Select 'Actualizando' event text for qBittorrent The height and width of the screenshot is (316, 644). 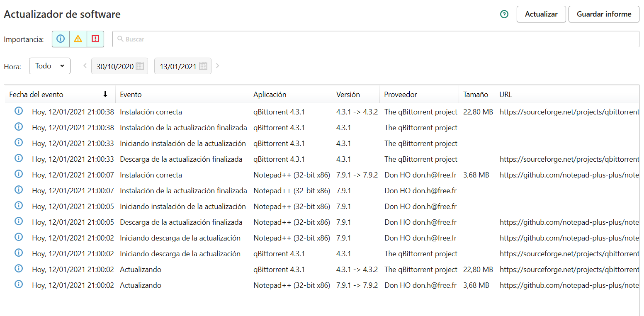[x=141, y=270]
